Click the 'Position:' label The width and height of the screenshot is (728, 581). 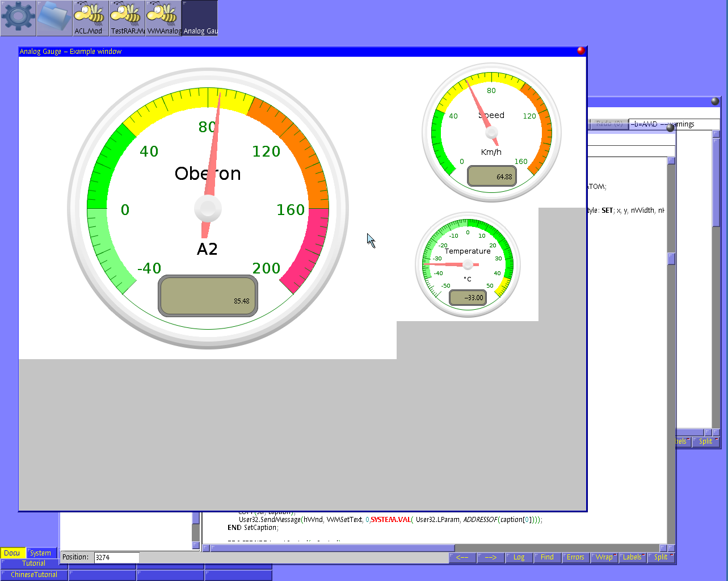[75, 557]
